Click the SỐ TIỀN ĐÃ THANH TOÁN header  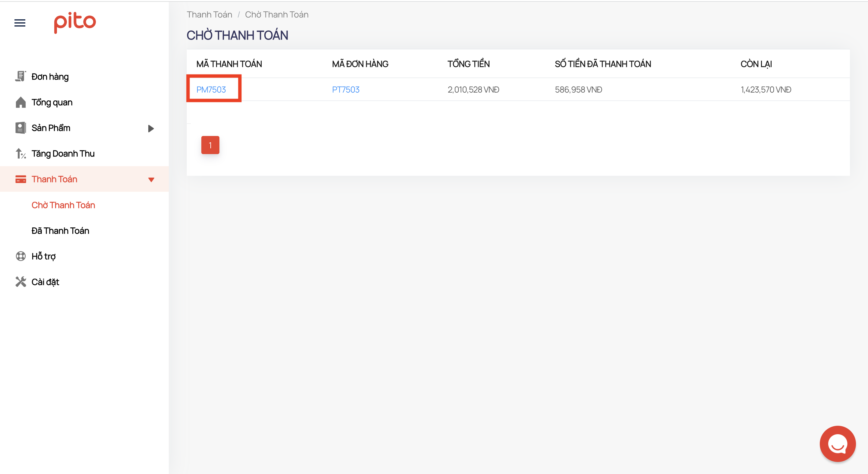pos(603,64)
